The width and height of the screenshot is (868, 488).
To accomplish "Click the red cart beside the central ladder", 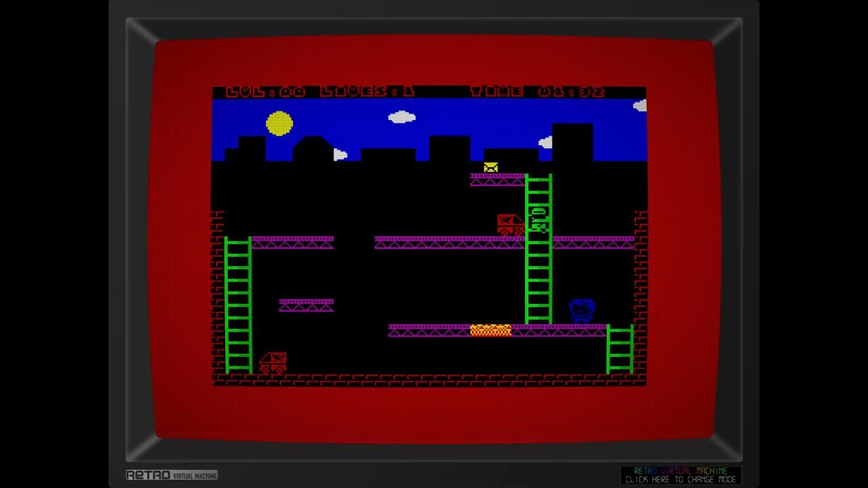I will (511, 225).
